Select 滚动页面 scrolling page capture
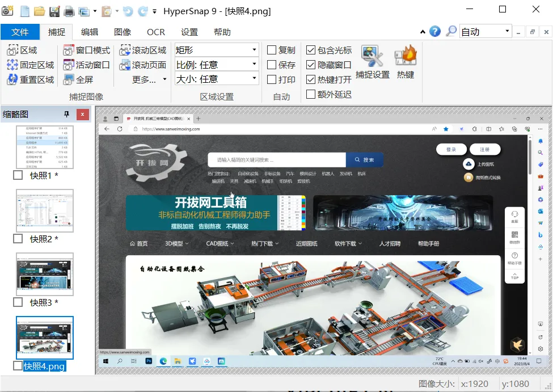Screen dimensions: 553x392 click(143, 65)
